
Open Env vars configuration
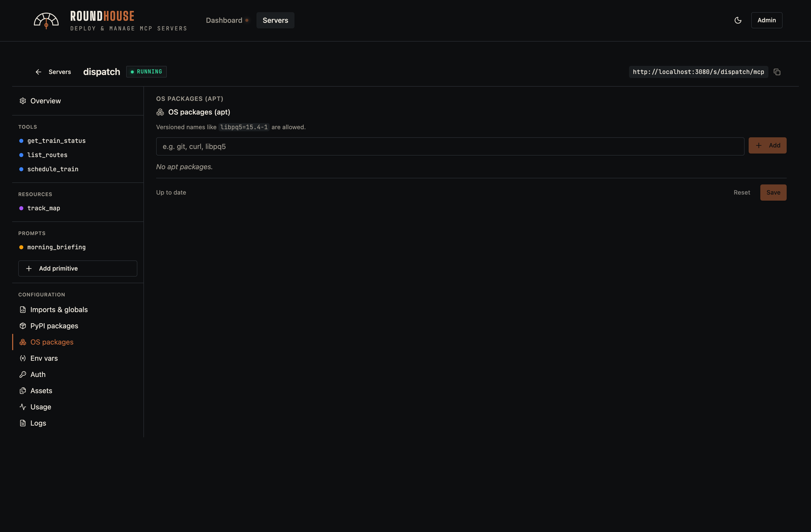(x=78, y=358)
